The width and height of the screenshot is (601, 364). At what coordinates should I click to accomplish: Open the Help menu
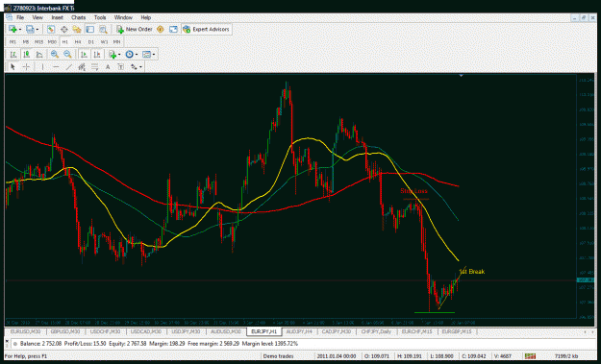click(x=145, y=17)
